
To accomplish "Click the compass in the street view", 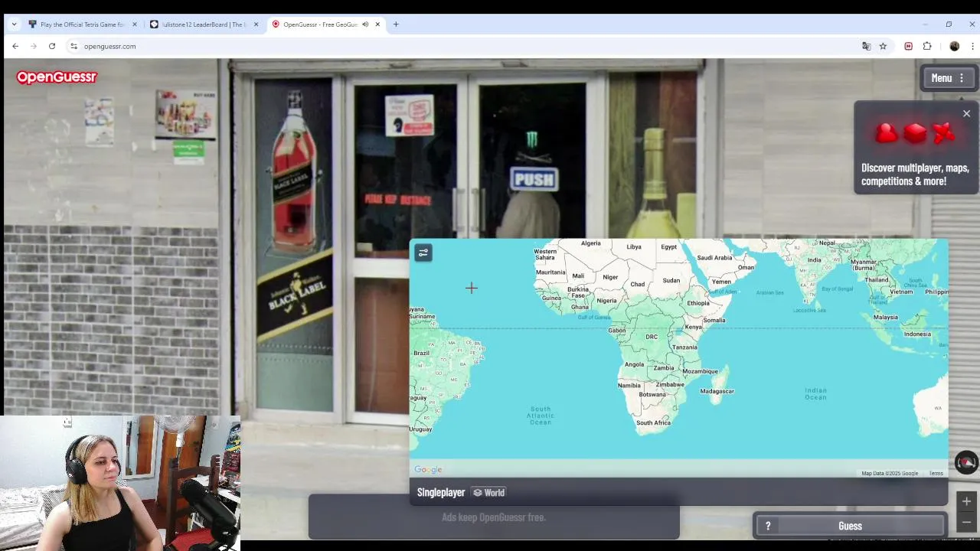I will pos(966,462).
